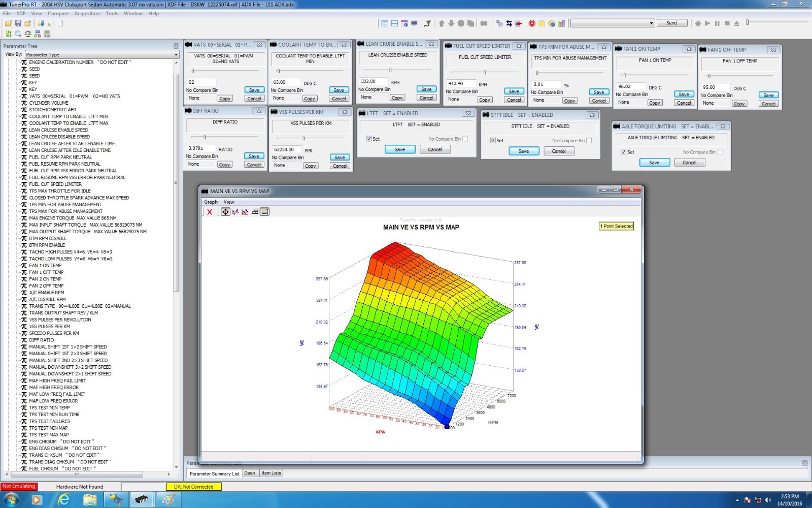Viewport: 812px width, 508px height.
Task: Click the playback position slider in top toolbar
Action: coord(776,22)
